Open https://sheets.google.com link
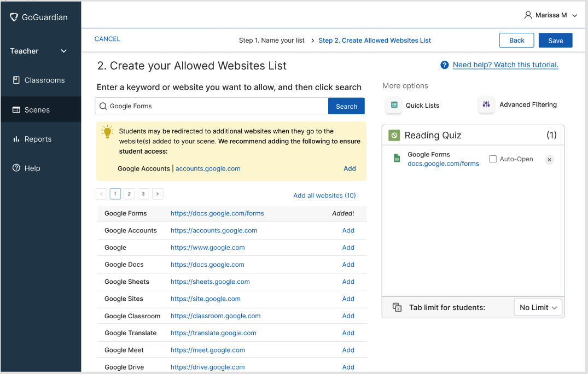Screen dimensions: 588x374 click(210, 282)
